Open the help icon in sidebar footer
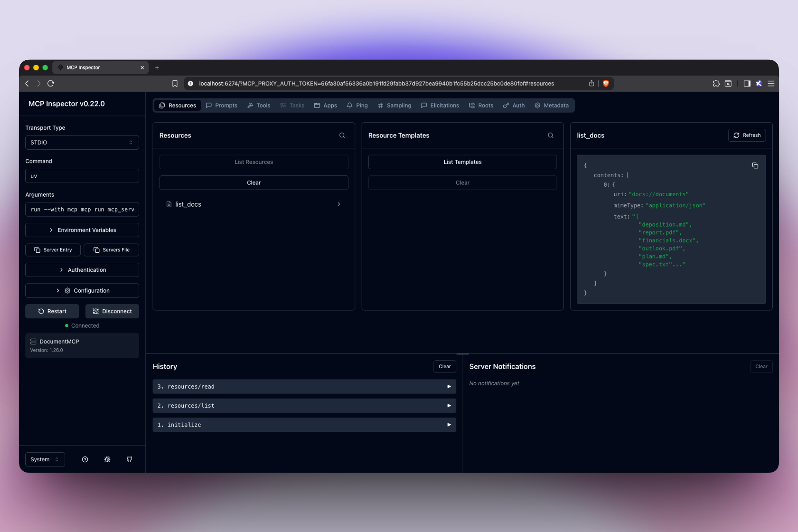This screenshot has width=798, height=532. click(x=85, y=459)
